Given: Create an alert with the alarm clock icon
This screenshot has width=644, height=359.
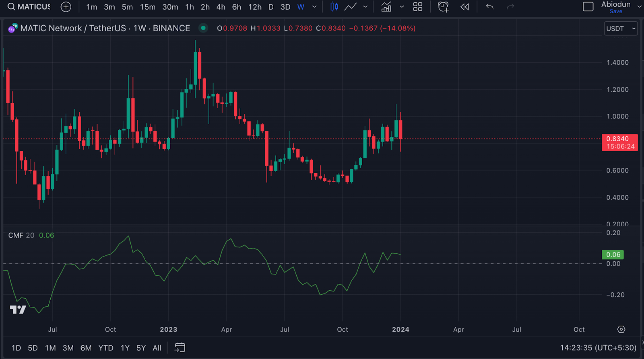Looking at the screenshot, I should point(444,7).
